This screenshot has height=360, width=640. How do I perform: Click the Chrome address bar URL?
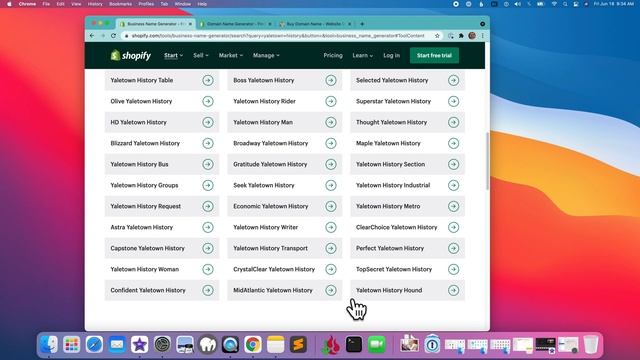pyautogui.click(x=278, y=36)
